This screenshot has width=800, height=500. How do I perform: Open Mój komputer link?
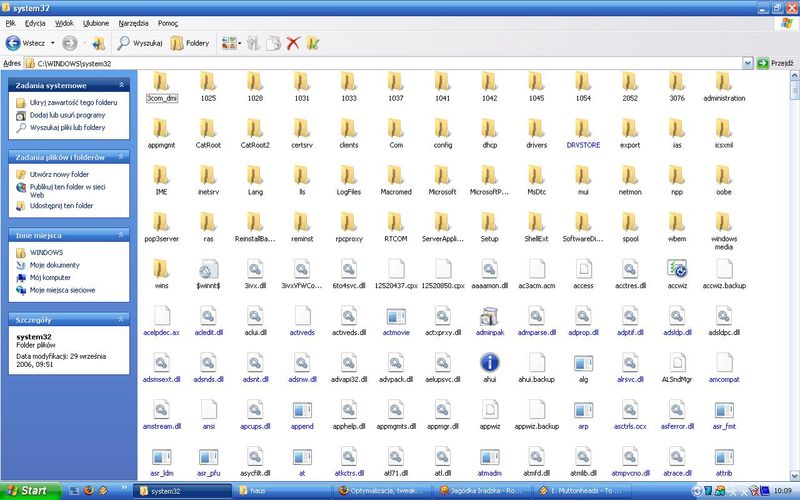50,278
